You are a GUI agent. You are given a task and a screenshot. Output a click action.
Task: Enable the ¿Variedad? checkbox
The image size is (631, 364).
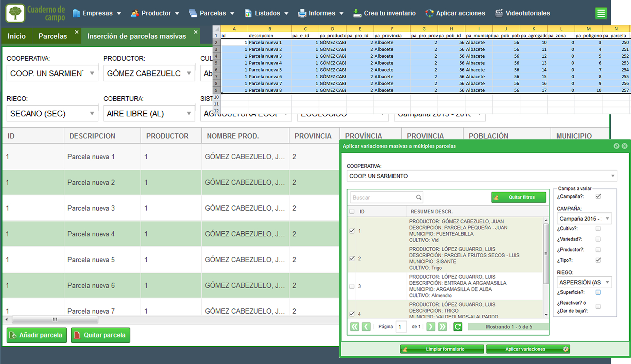[x=598, y=239]
